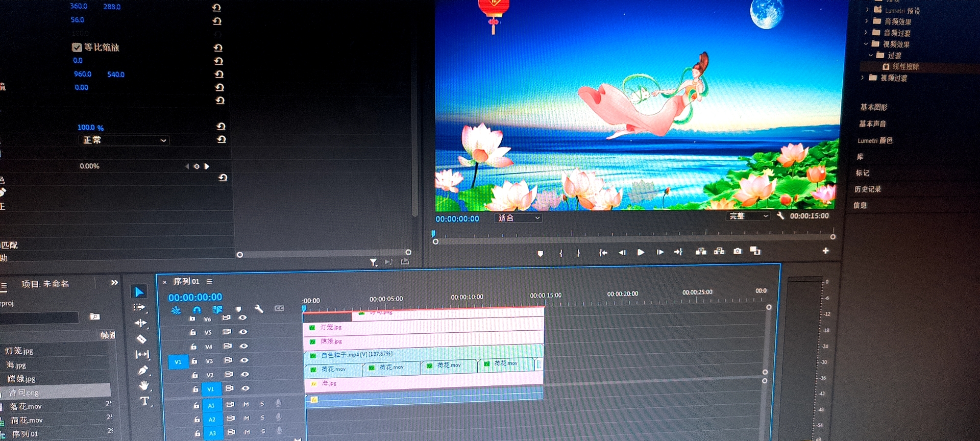Open the 序列01 panel menu

209,281
